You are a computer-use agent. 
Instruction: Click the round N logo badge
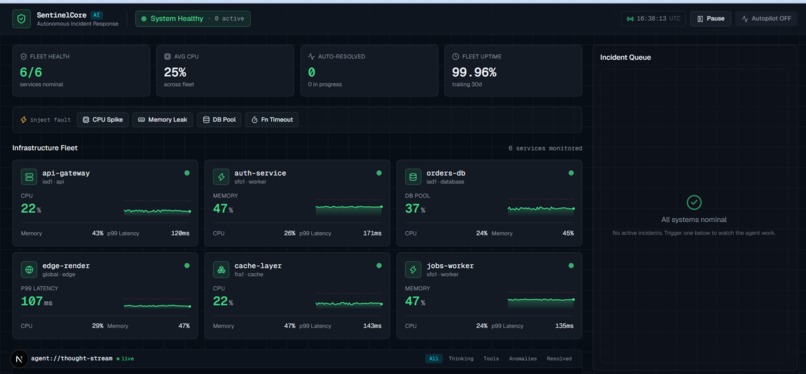point(19,359)
